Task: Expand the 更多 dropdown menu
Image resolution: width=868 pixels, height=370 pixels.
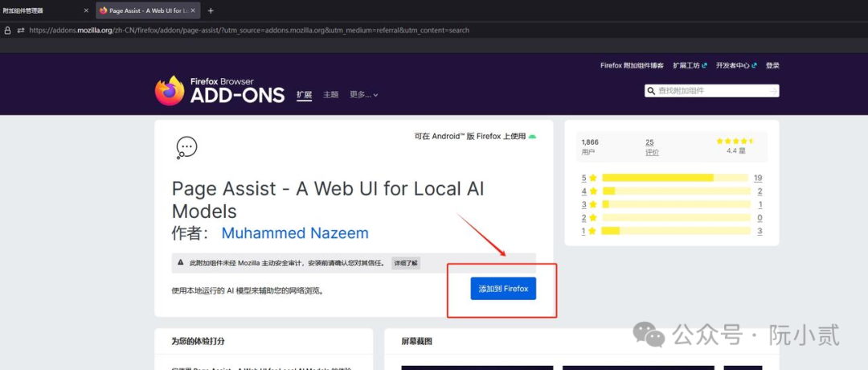Action: tap(364, 95)
